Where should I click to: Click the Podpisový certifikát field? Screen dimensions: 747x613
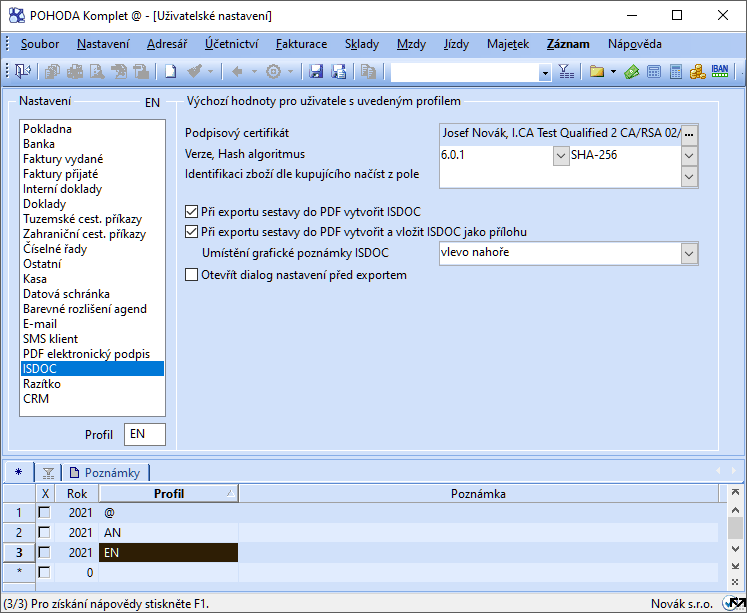tap(561, 133)
